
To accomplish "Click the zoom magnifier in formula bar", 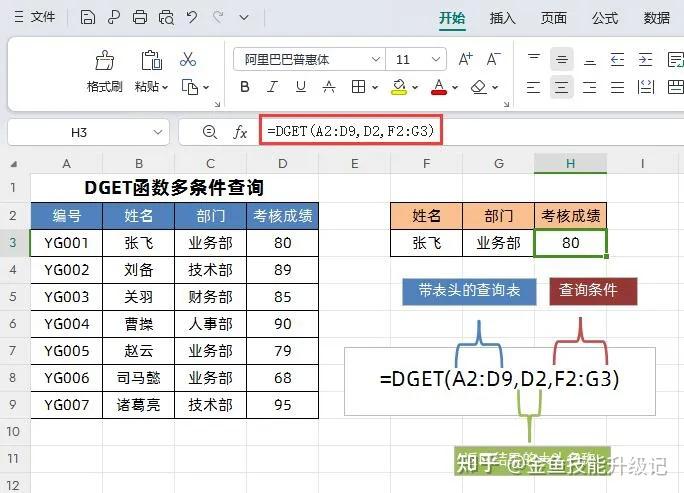I will click(x=210, y=132).
